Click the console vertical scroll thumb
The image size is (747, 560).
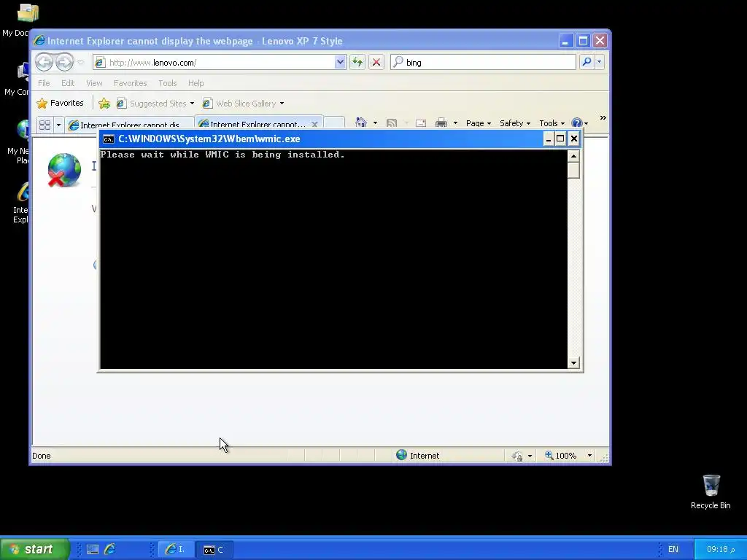tap(573, 171)
